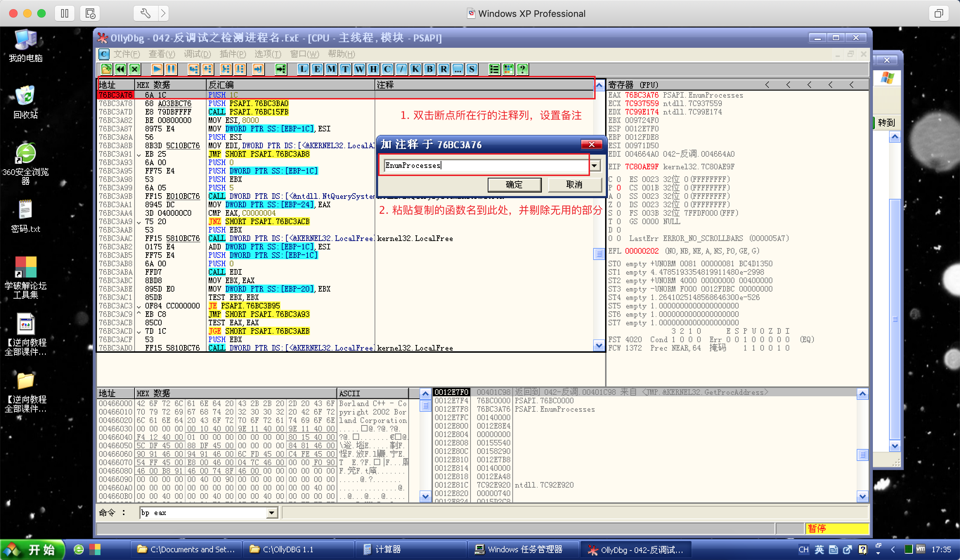The width and height of the screenshot is (960, 560).
Task: Open the Breakpoints window B icon
Action: (x=429, y=69)
